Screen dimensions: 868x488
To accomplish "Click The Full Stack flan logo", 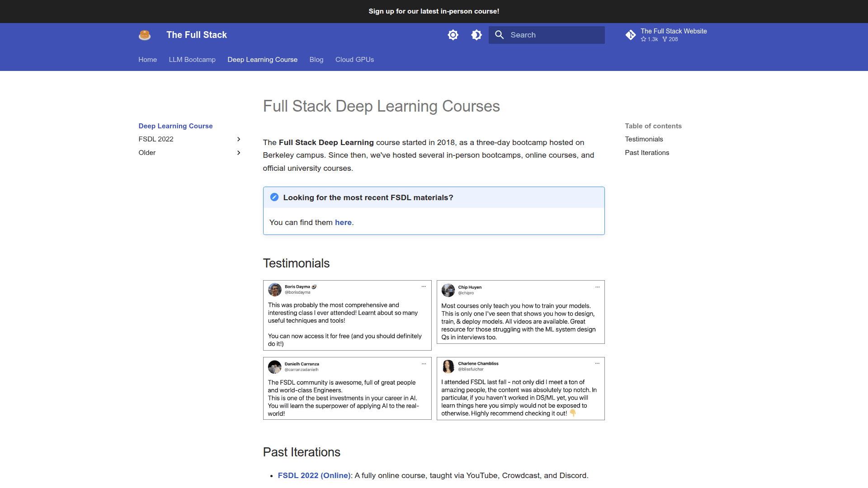I will (145, 35).
